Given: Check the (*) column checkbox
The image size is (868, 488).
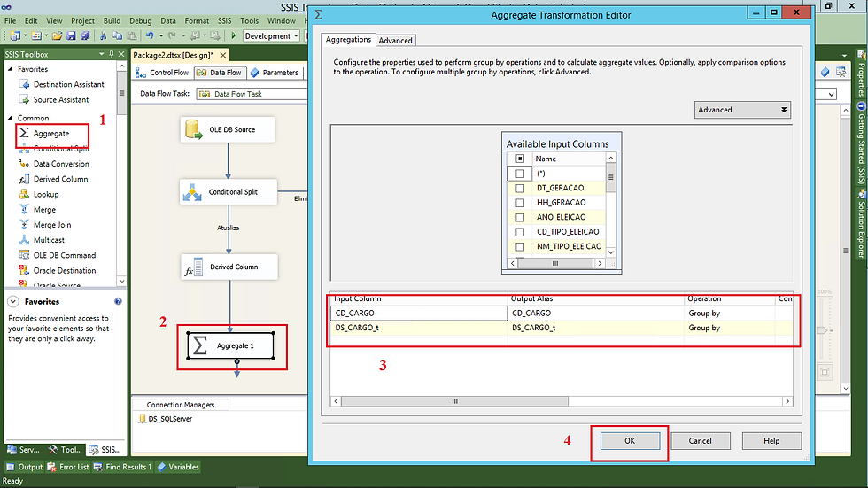Looking at the screenshot, I should pyautogui.click(x=520, y=174).
